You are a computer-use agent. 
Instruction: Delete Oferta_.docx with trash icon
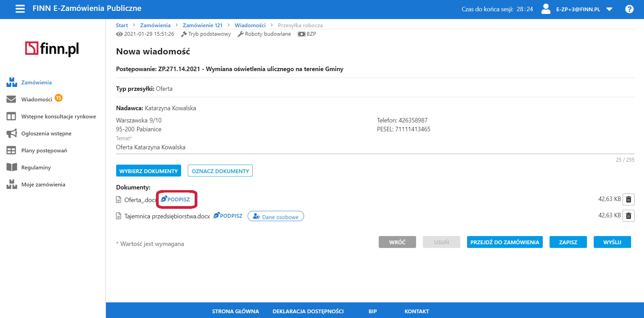(x=628, y=199)
